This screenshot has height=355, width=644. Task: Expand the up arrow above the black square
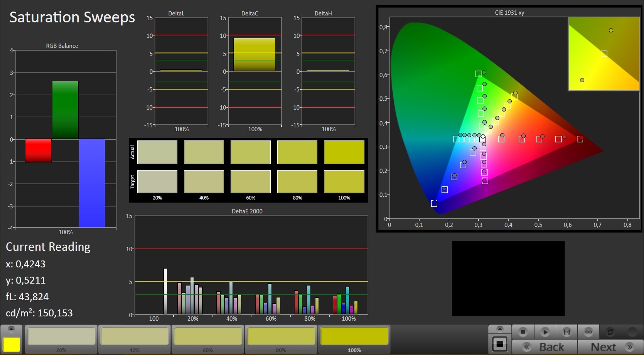(500, 329)
